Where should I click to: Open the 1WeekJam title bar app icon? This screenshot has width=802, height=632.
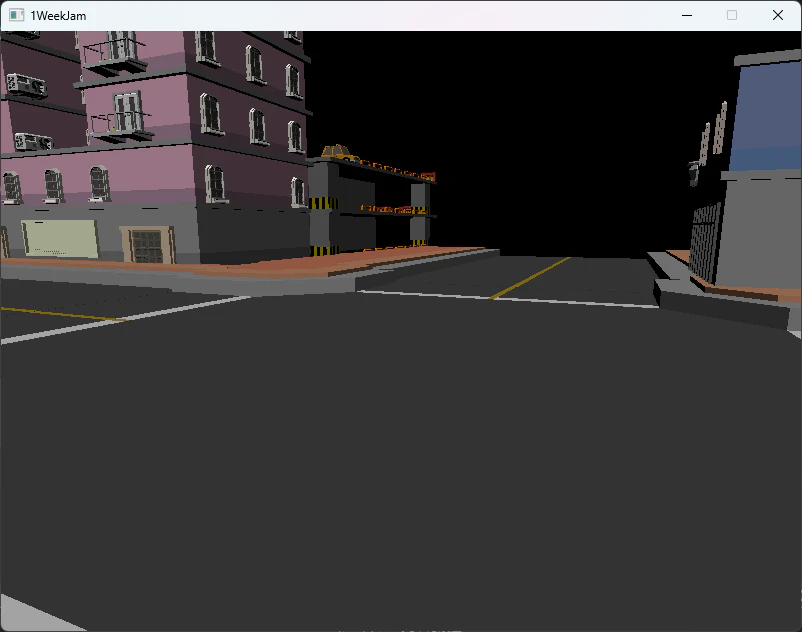[x=16, y=15]
